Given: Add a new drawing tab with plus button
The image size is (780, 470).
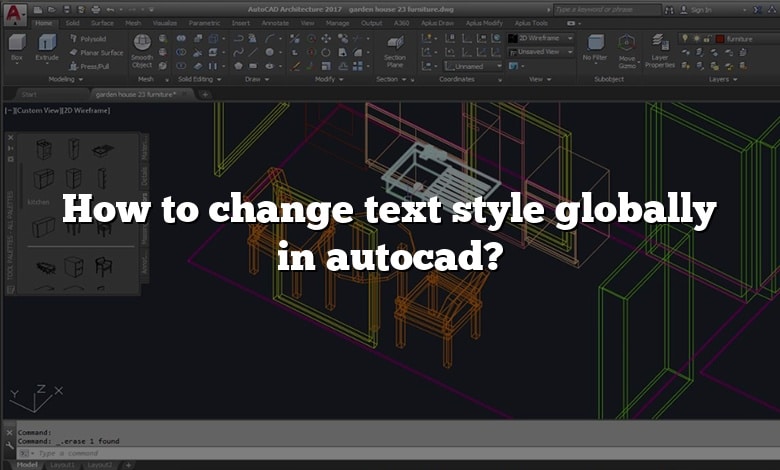Looking at the screenshot, I should 205,94.
